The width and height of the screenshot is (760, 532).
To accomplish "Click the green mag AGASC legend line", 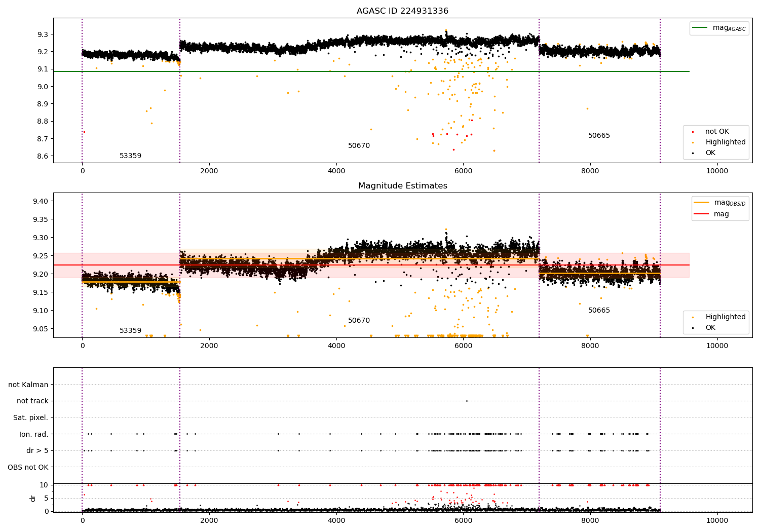I will pyautogui.click(x=700, y=28).
